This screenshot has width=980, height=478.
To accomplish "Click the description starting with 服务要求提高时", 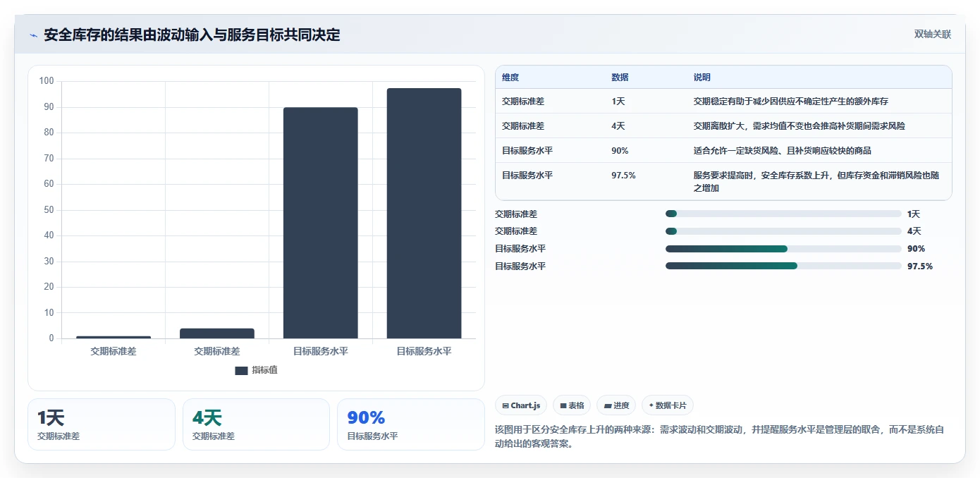I will point(816,182).
